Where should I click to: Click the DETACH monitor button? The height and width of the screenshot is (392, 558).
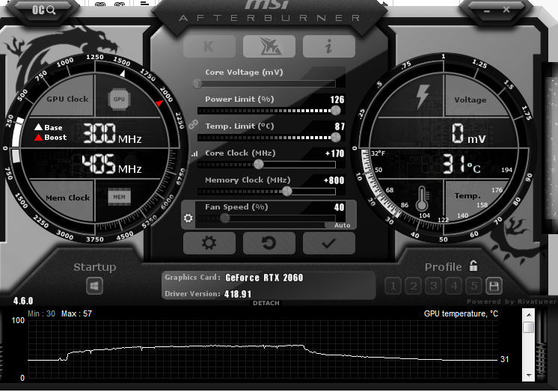point(266,303)
